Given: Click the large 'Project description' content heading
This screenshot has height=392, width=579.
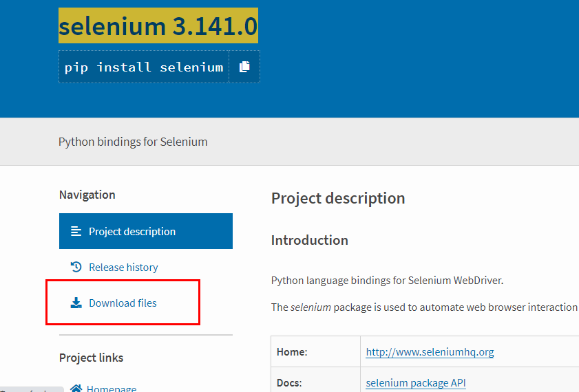Looking at the screenshot, I should (x=338, y=198).
